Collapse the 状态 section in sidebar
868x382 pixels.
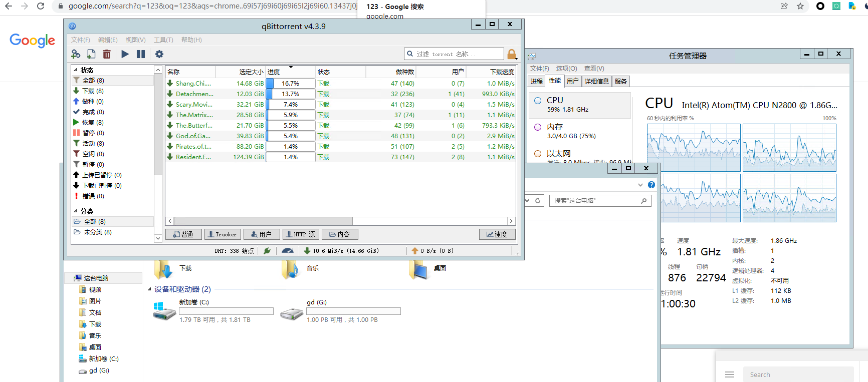[x=76, y=70]
